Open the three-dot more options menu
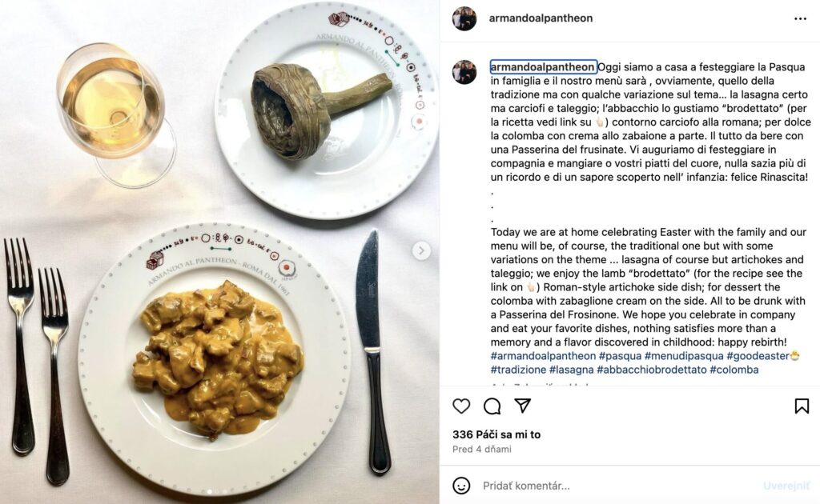 pos(800,19)
